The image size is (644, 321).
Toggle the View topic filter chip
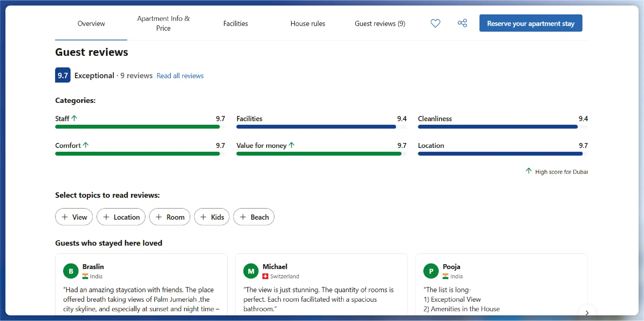click(74, 217)
